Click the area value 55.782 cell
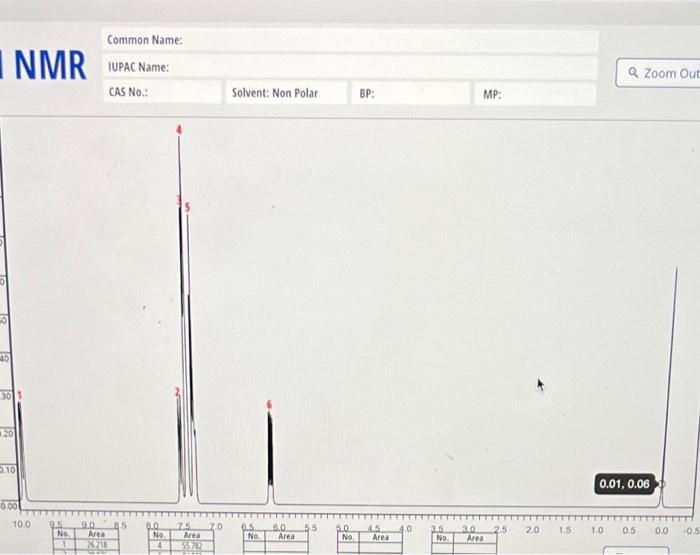The width and height of the screenshot is (700, 555). pyautogui.click(x=192, y=546)
